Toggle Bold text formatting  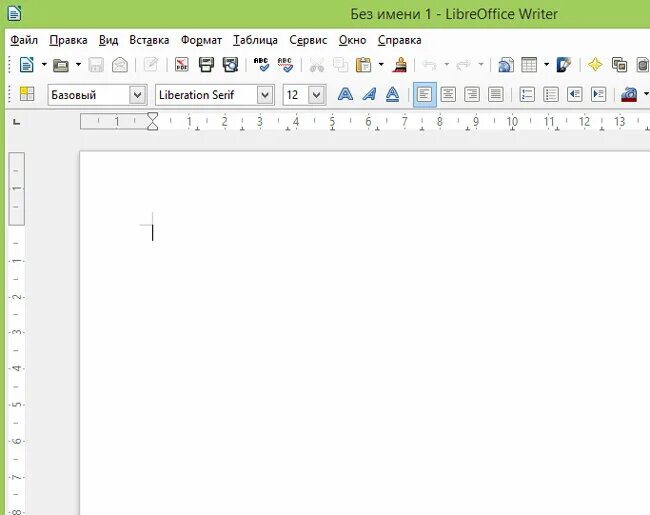[345, 95]
